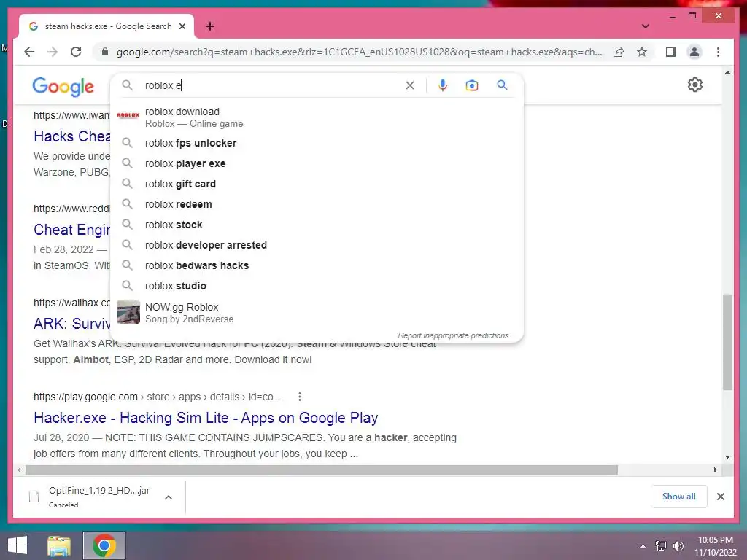Close the steam hacks.exe tab
This screenshot has width=747, height=560.
(x=182, y=26)
